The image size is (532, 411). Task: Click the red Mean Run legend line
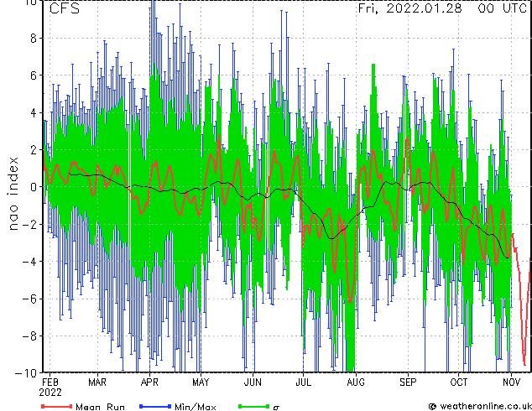click(57, 406)
